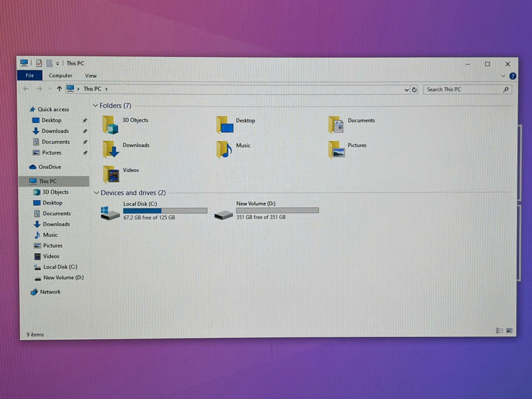Select OneDrive in the navigation pane
This screenshot has height=399, width=532.
50,167
